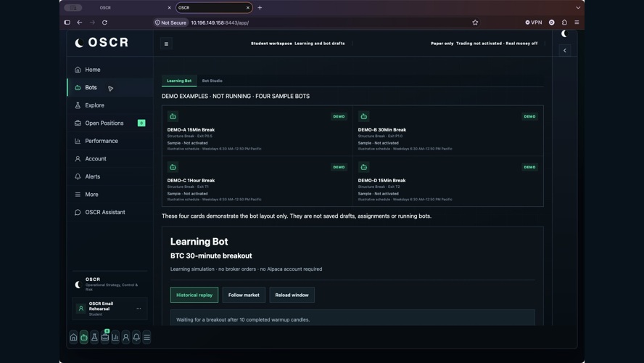Viewport: 644px width, 363px height.
Task: Click the DEMO-C 1Hour Break robot icon
Action: coord(173,167)
